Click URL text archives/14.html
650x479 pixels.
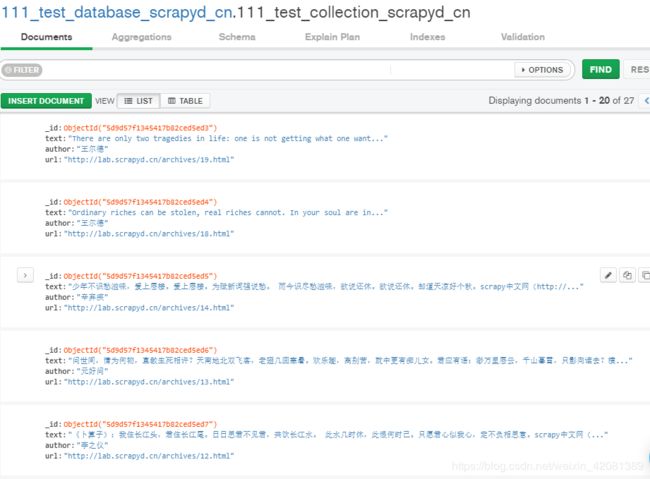coord(149,308)
